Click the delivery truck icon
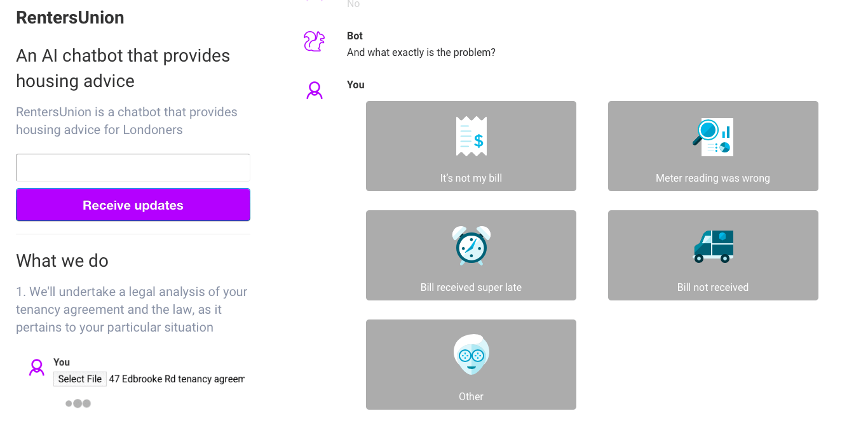Screen dimensions: 868x437 point(713,246)
